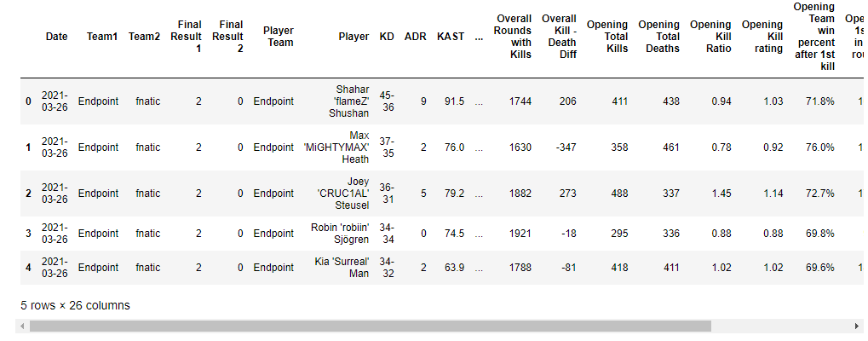Click Joey 'CRUC1AL' Steusel player cell
Viewport: 868px width, 341px height.
pos(343,194)
